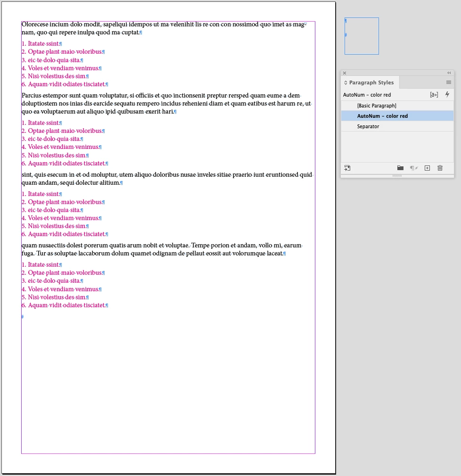The image size is (461, 476).
Task: Click in paragraph starting 'Parcius estempor sunt'
Action: click(x=166, y=104)
